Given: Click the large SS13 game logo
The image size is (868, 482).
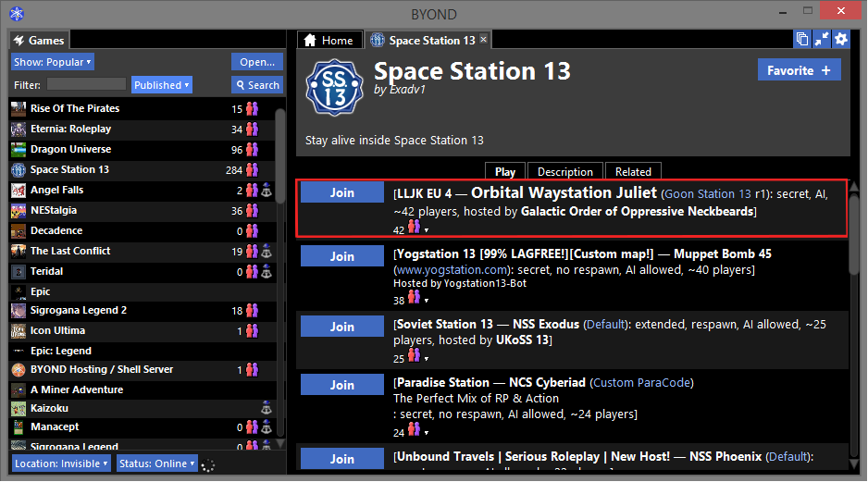Looking at the screenshot, I should (334, 88).
